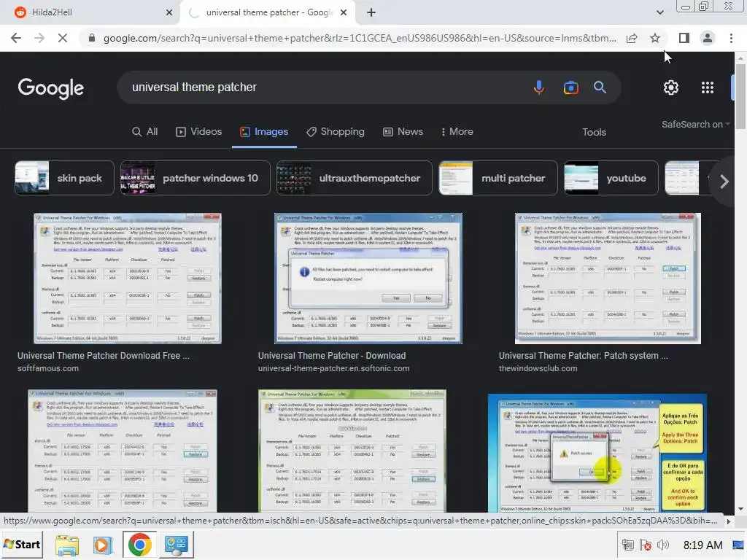Stop loading the page with X button

pos(63,38)
